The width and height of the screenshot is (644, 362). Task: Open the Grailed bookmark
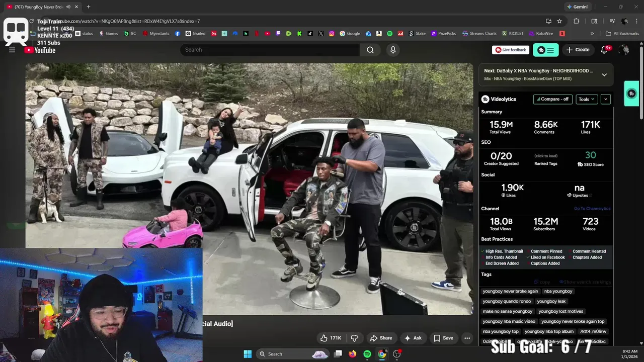(x=196, y=34)
